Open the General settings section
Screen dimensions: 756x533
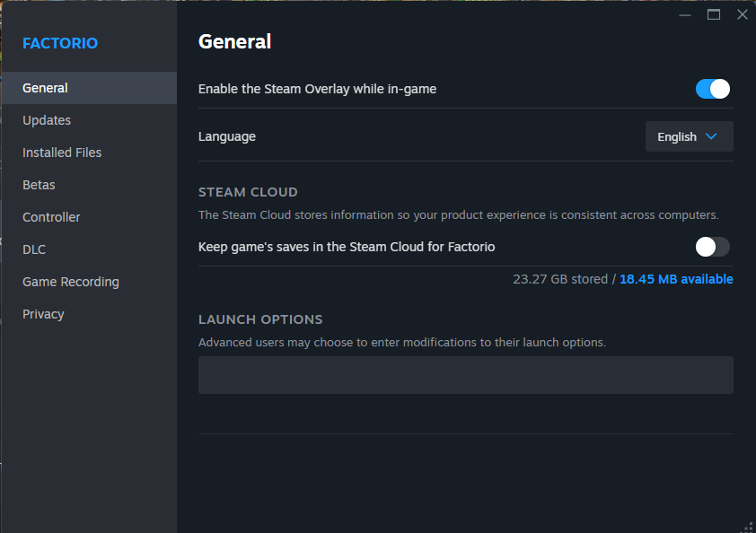point(89,88)
